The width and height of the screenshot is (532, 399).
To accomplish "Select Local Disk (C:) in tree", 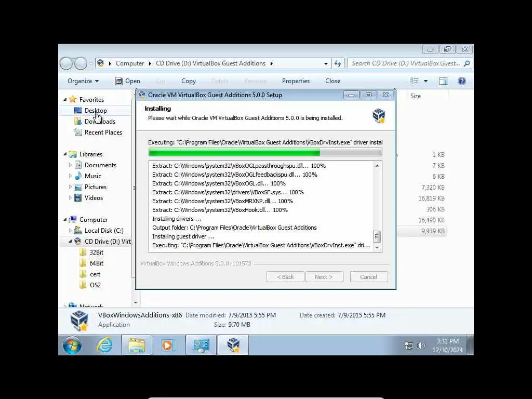I will click(104, 231).
